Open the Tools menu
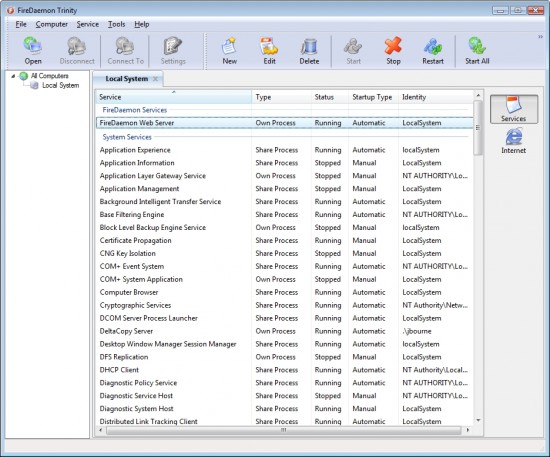Screen dimensions: 550x457 tap(116, 24)
